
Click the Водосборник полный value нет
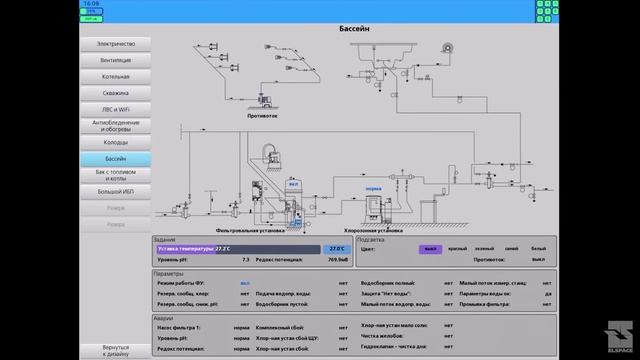[448, 283]
